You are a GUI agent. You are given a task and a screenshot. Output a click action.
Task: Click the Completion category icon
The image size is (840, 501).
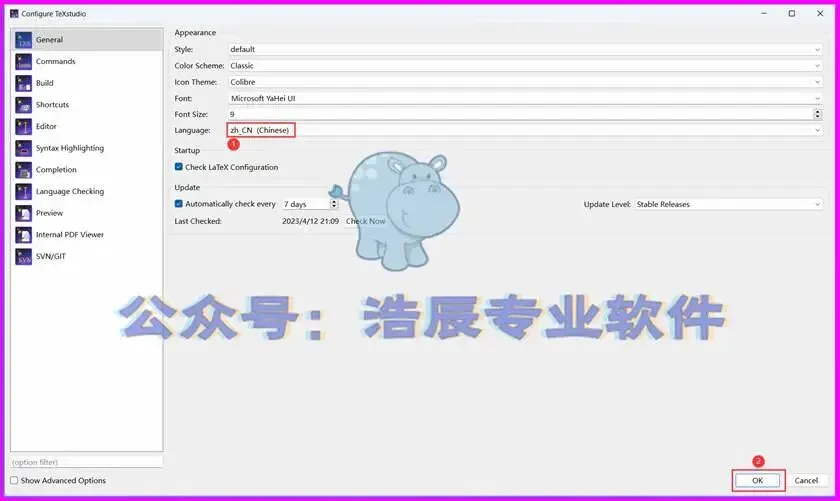tap(24, 170)
